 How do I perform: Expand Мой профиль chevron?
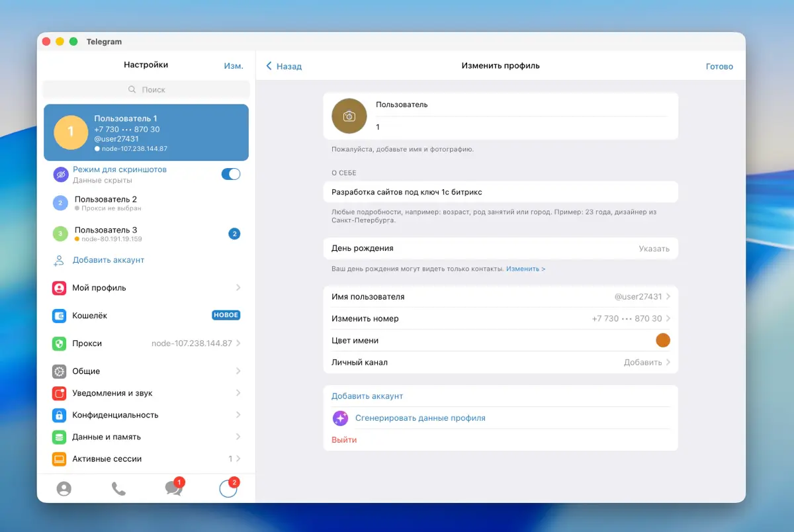238,288
